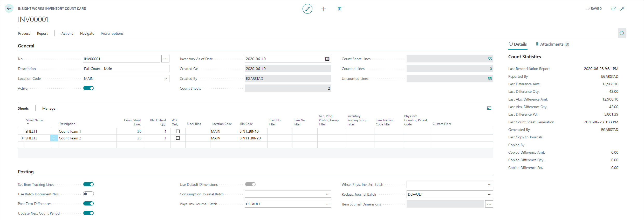
Task: Collapse the General section heading
Action: coord(26,46)
